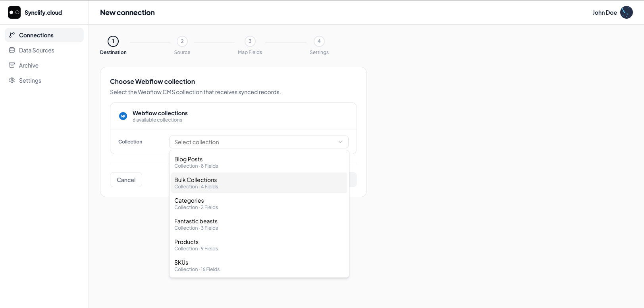
Task: Open Data Sources in the sidebar
Action: tap(44, 50)
